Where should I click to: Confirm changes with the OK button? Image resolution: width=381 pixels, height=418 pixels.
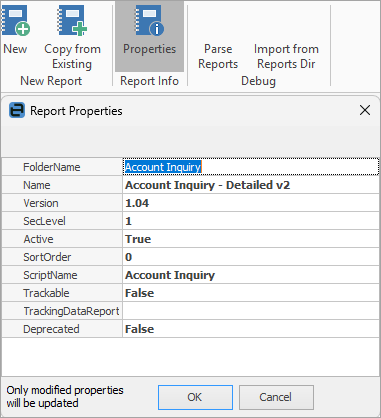[x=195, y=397]
